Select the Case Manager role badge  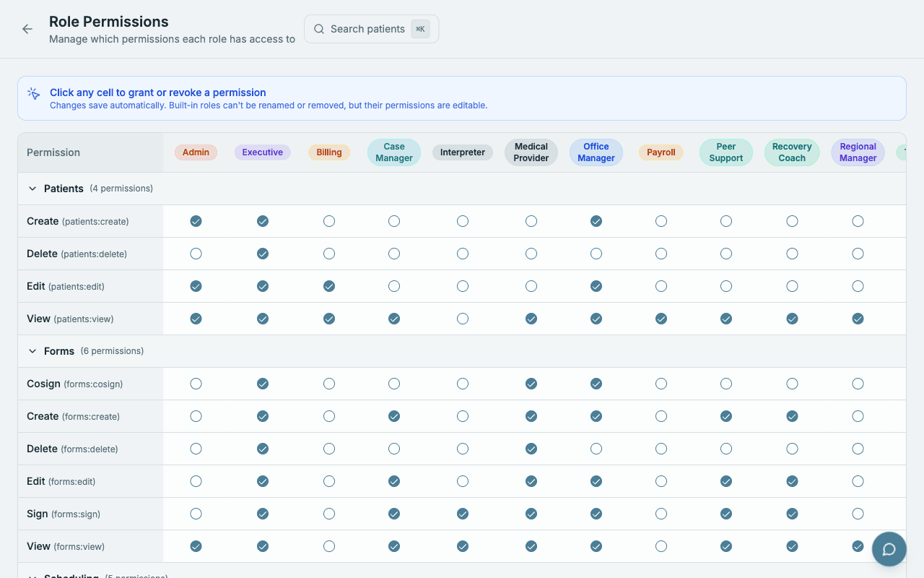coord(394,152)
